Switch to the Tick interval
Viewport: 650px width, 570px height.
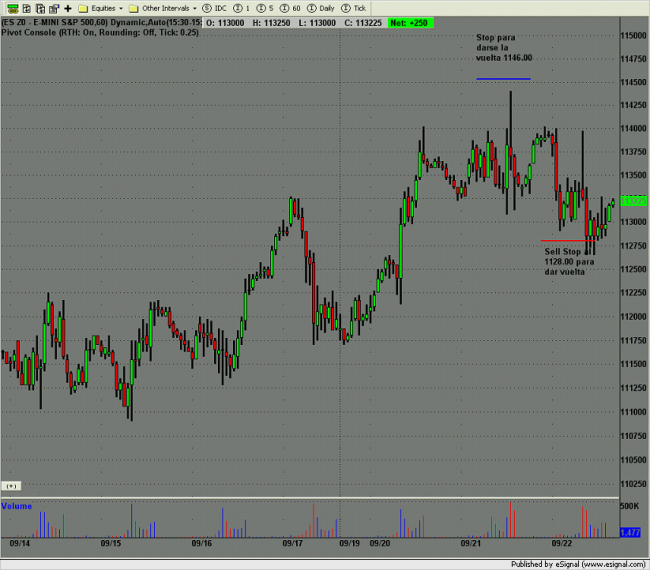pos(354,8)
